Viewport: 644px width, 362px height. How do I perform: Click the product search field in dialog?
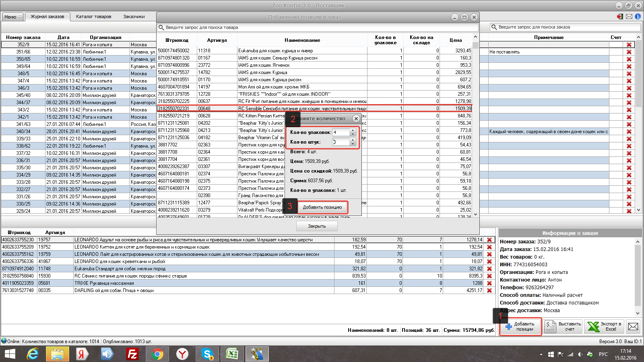tap(318, 27)
